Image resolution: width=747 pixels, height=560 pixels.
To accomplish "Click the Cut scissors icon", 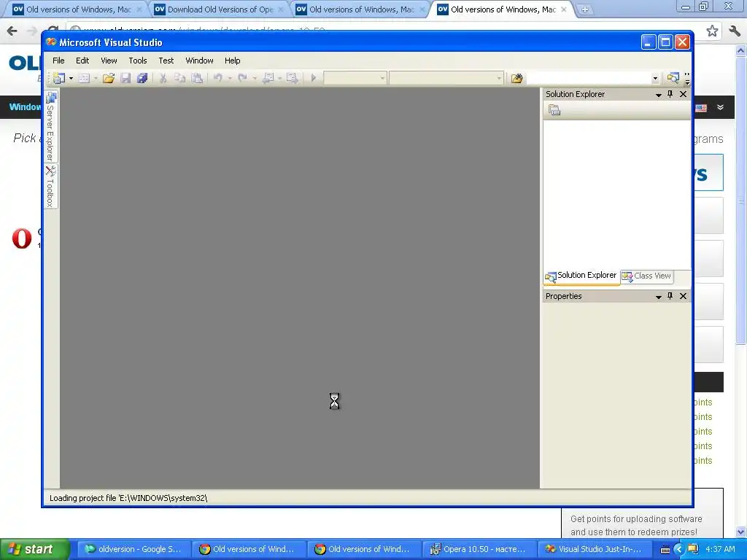I will 163,78.
